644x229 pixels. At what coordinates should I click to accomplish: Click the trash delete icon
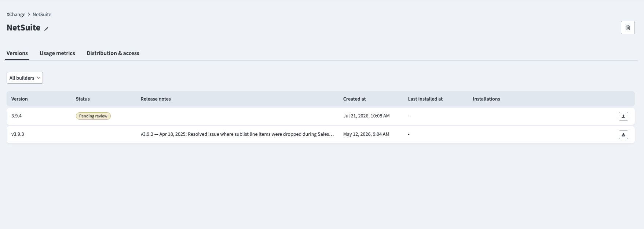(x=627, y=28)
